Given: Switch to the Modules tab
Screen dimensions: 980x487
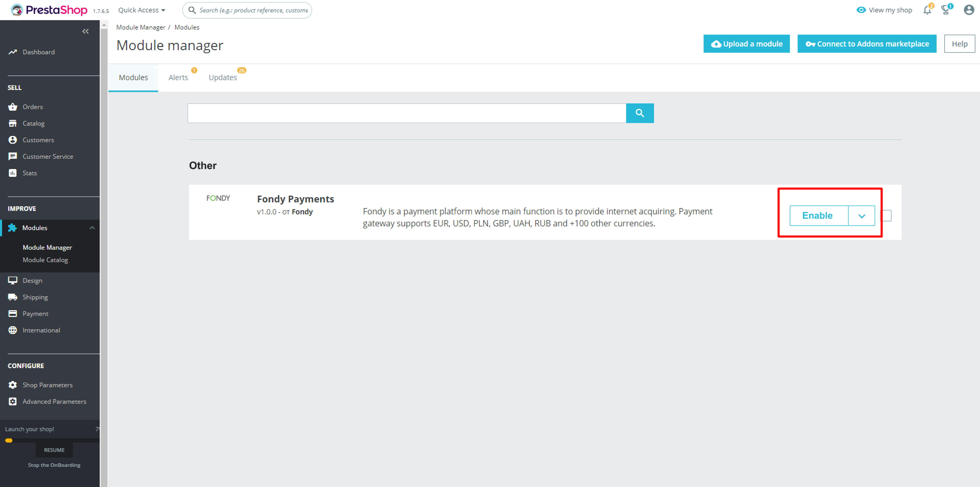Looking at the screenshot, I should click(133, 77).
